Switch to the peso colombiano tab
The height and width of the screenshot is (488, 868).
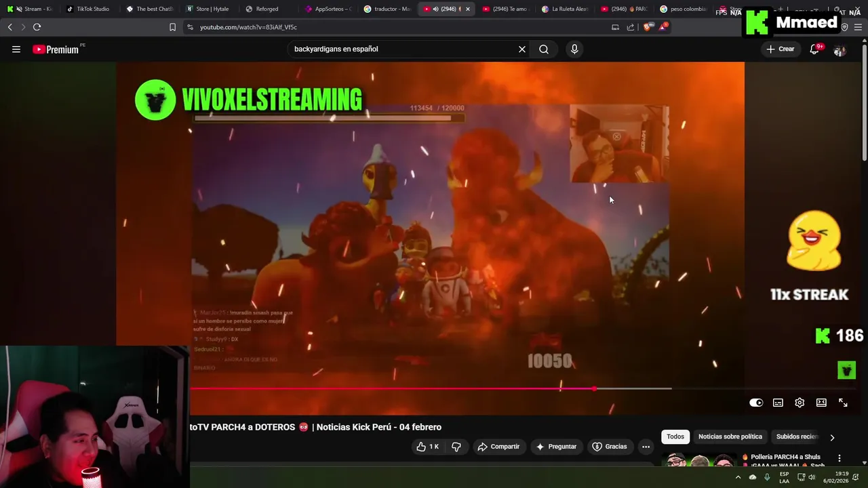pos(684,9)
